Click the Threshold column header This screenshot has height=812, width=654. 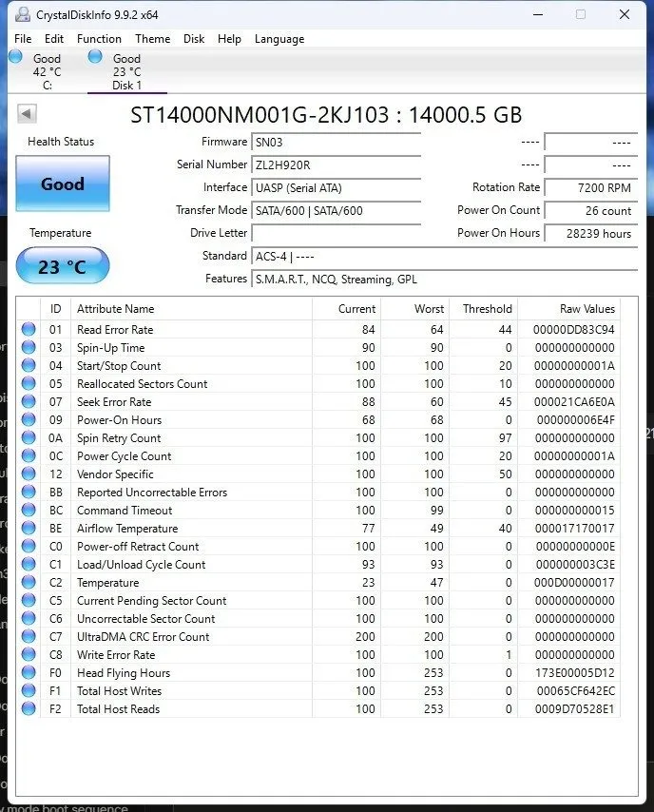pos(484,309)
